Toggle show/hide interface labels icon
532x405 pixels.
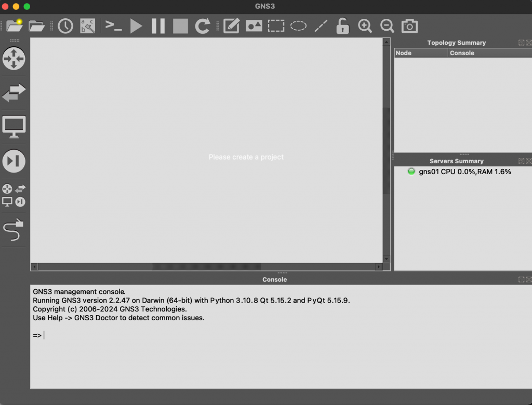[x=87, y=26]
